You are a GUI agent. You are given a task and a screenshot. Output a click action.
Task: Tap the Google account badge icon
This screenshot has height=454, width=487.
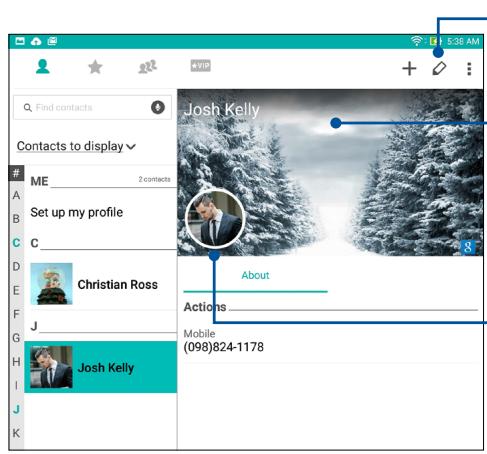coord(467,247)
